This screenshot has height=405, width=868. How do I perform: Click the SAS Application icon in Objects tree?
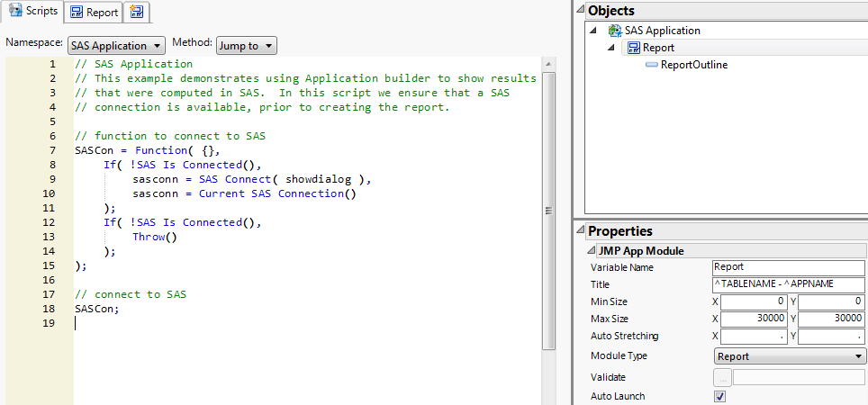[615, 31]
